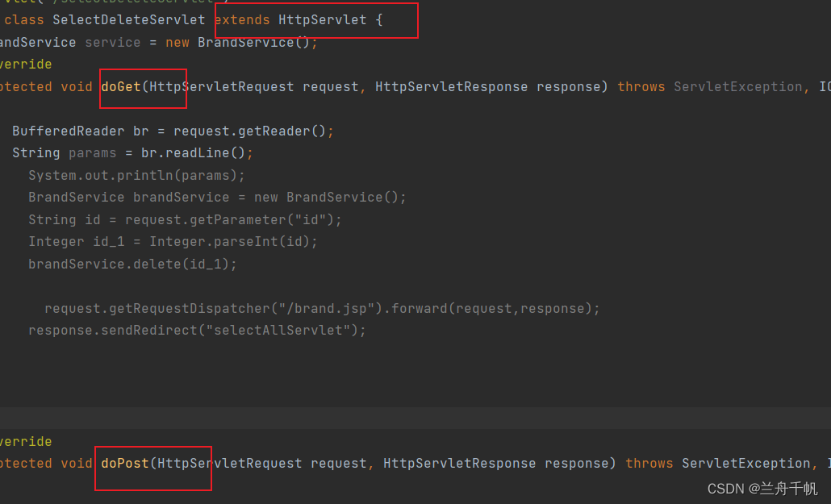Click the System.out.println(params) line
The width and height of the screenshot is (831, 504).
(136, 176)
